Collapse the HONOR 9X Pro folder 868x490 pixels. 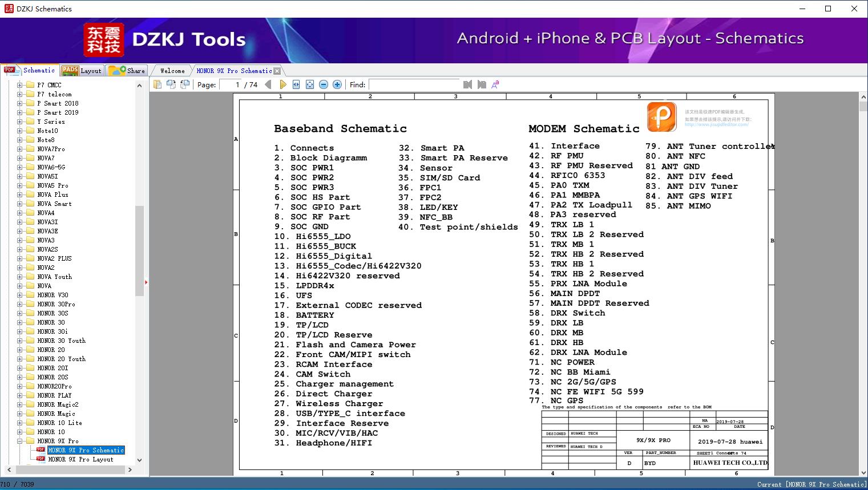(x=20, y=441)
